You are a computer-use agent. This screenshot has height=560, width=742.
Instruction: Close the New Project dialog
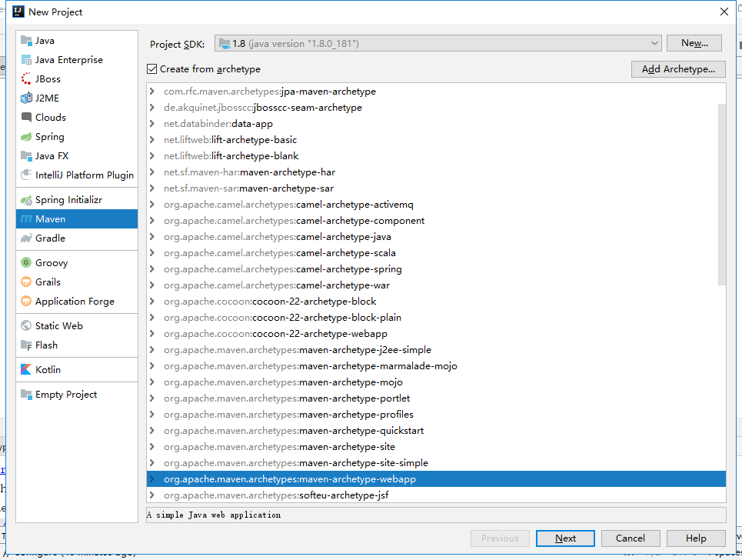pos(724,12)
